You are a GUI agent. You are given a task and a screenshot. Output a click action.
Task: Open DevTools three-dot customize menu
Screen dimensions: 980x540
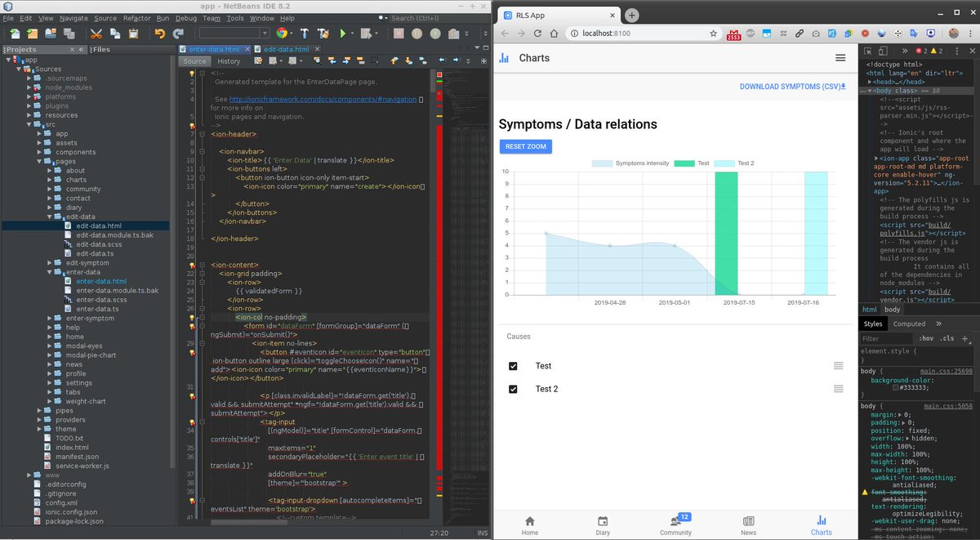click(x=959, y=51)
